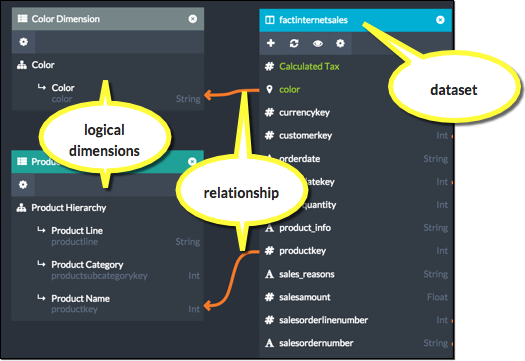Select the Color hierarchy icon

click(x=22, y=65)
